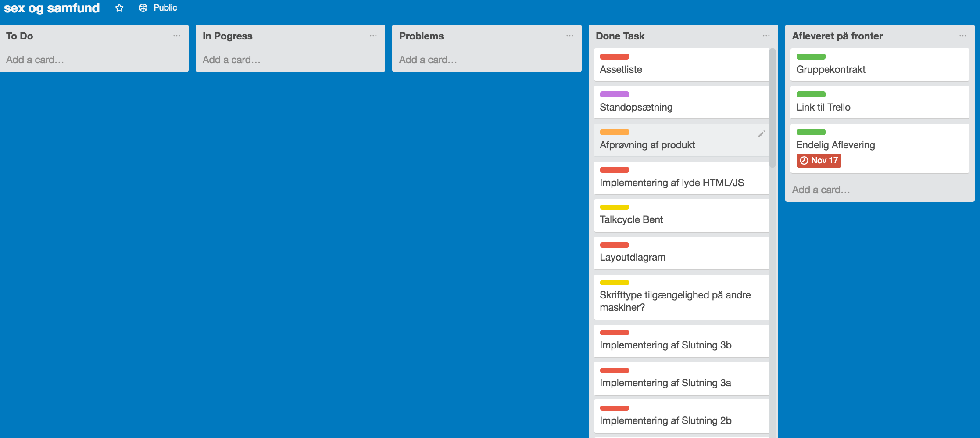Screen dimensions: 980x438
Task: Click the Done Task list scrollbar
Action: tap(773, 108)
